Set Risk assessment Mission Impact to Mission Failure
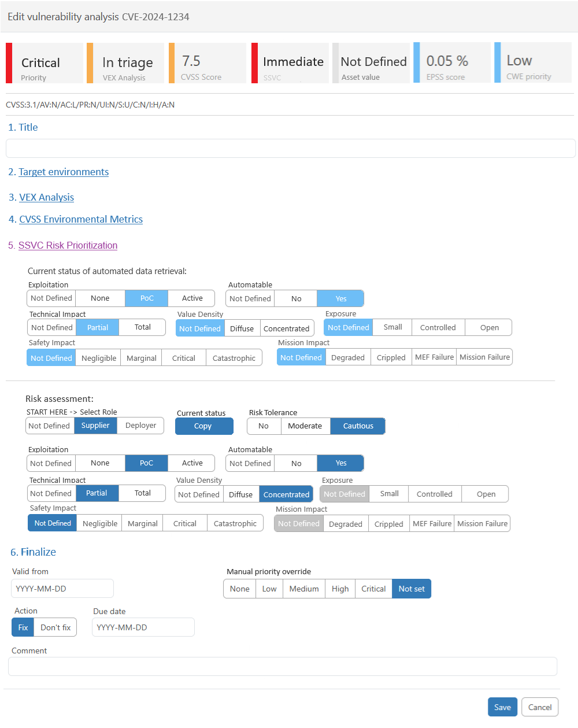The width and height of the screenshot is (578, 728). click(483, 524)
